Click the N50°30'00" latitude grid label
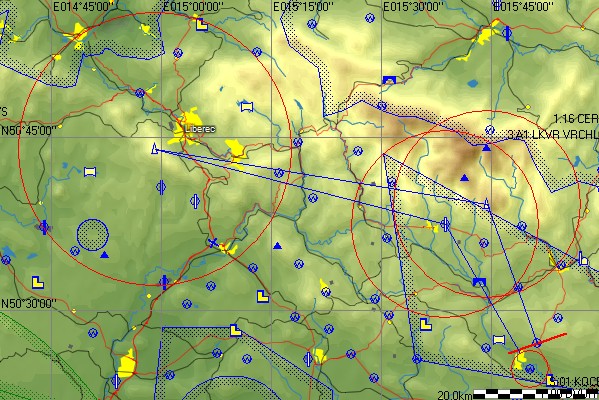This screenshot has width=599, height=400. pyautogui.click(x=29, y=304)
